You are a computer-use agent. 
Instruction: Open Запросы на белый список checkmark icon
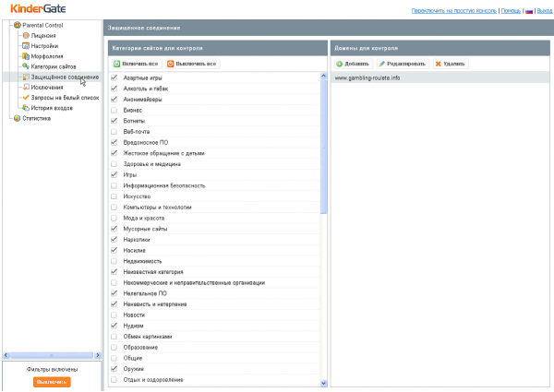click(x=25, y=98)
